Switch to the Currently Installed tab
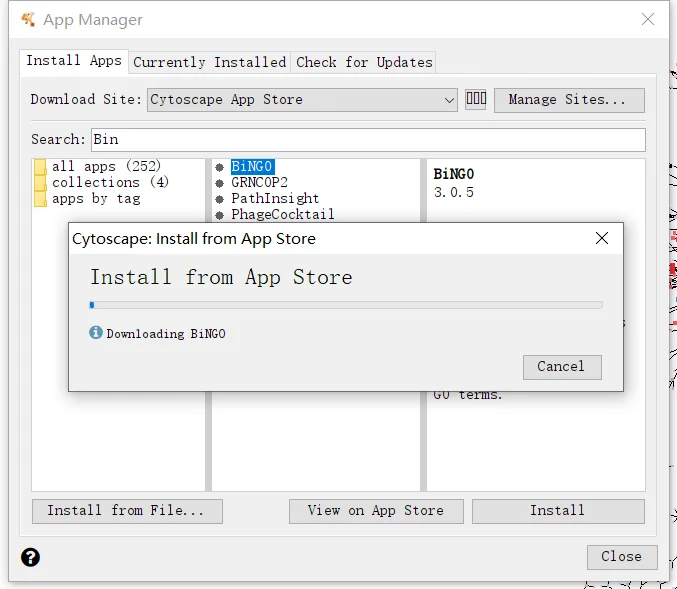677x589 pixels. tap(209, 63)
